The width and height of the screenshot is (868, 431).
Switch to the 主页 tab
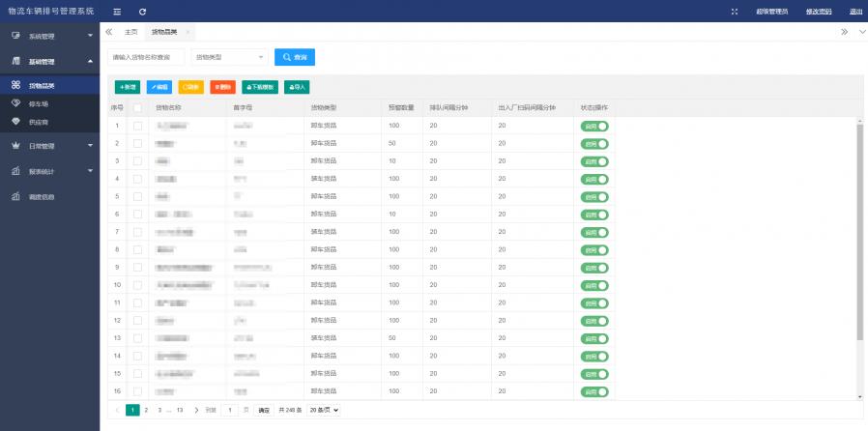point(132,32)
